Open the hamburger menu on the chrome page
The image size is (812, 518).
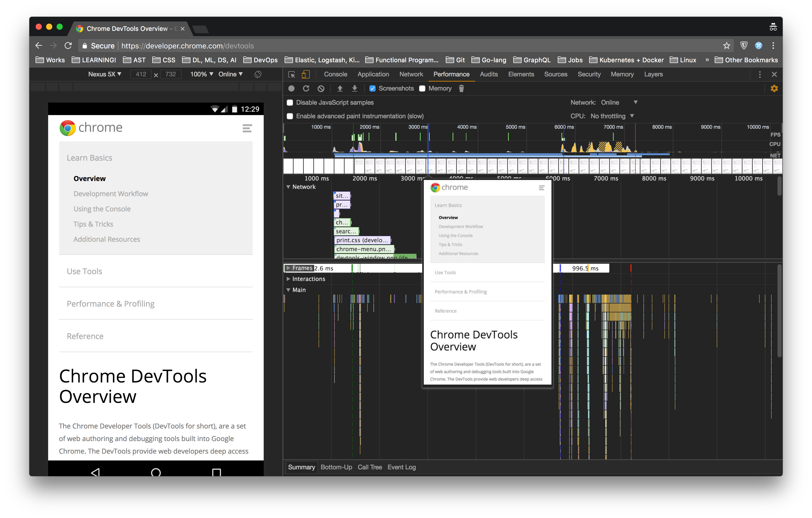[247, 128]
